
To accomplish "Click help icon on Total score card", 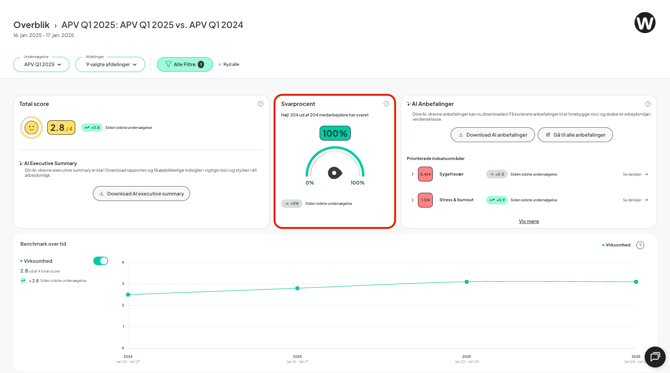I will (261, 104).
